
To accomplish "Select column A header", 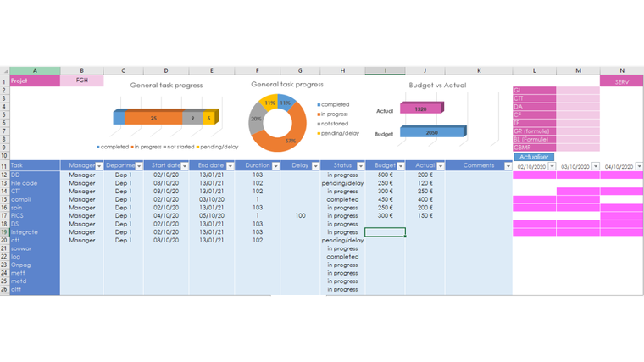I will (35, 70).
